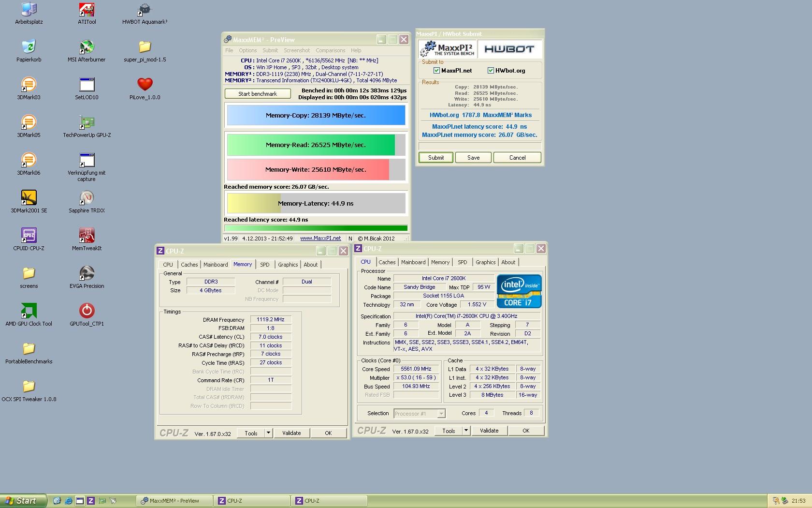Switch to SPD tab in left CPU-Z window
Screen dimensions: 812x508
[265, 265]
